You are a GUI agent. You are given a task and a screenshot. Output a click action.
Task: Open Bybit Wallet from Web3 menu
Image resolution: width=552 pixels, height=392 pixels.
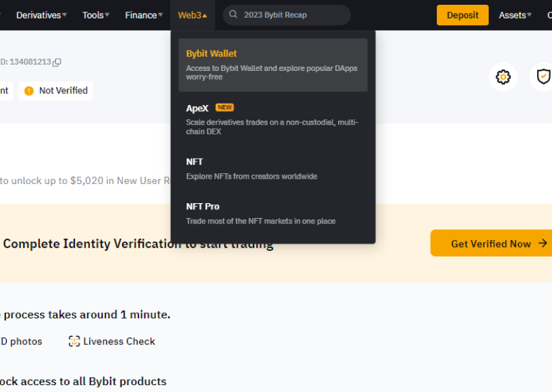coord(273,65)
